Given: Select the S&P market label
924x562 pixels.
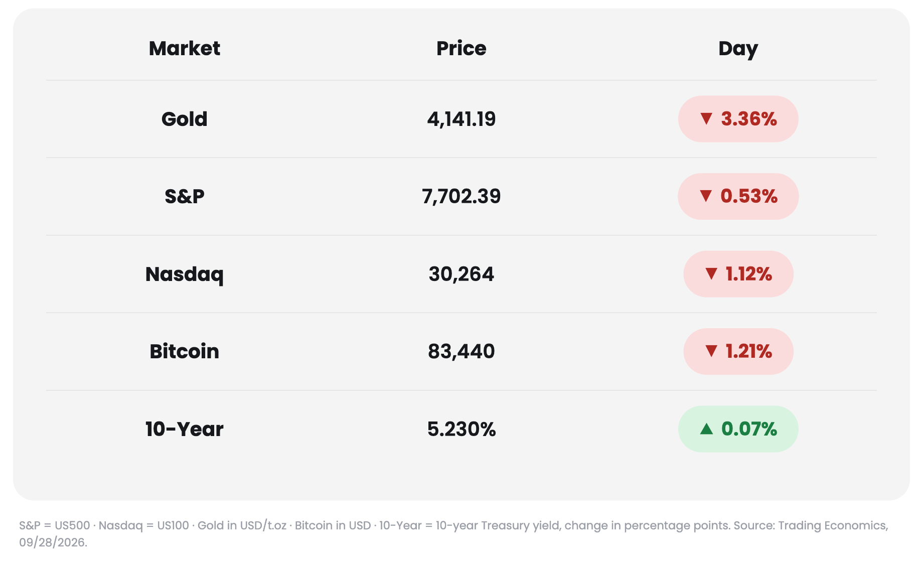Looking at the screenshot, I should (x=185, y=196).
